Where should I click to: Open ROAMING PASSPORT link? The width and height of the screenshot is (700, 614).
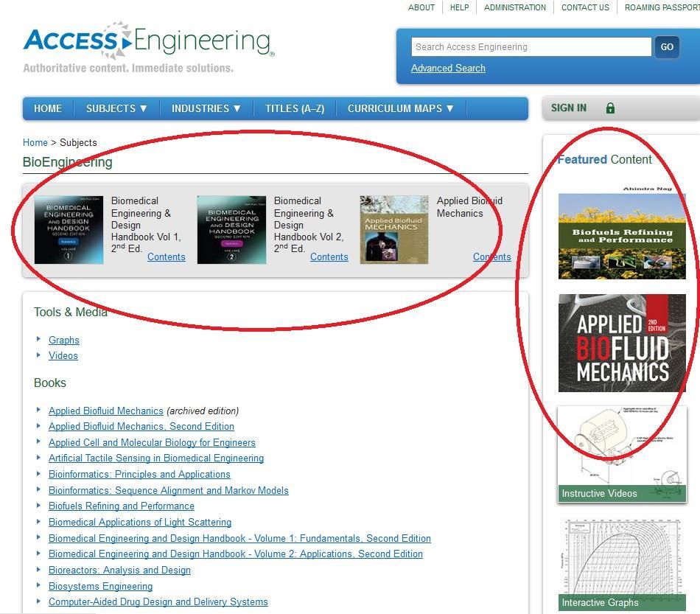pos(662,7)
